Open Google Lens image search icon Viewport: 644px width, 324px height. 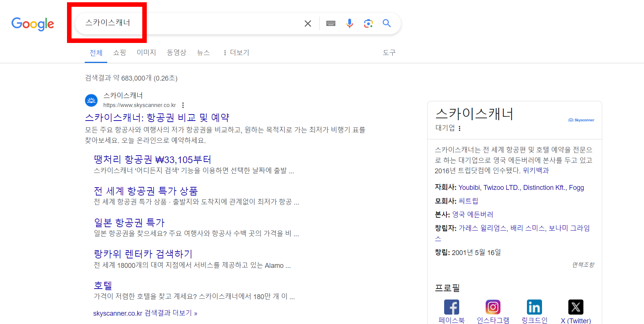[x=368, y=23]
